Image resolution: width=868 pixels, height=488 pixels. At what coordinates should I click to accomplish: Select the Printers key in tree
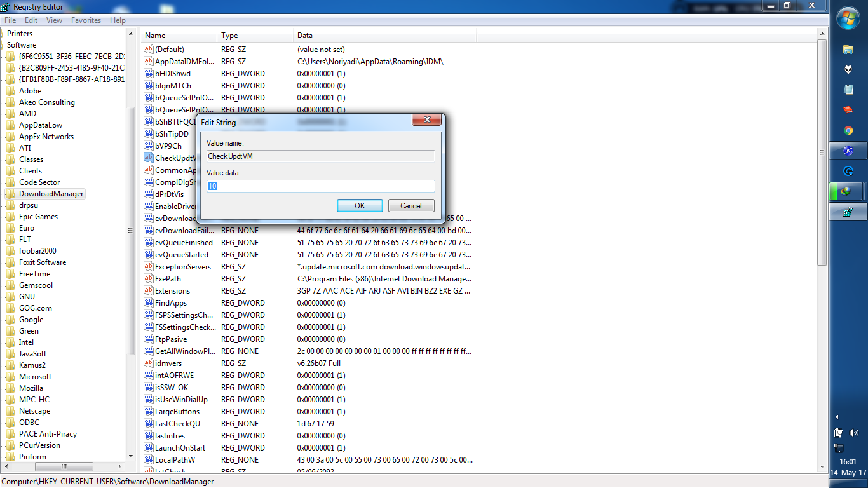click(20, 34)
